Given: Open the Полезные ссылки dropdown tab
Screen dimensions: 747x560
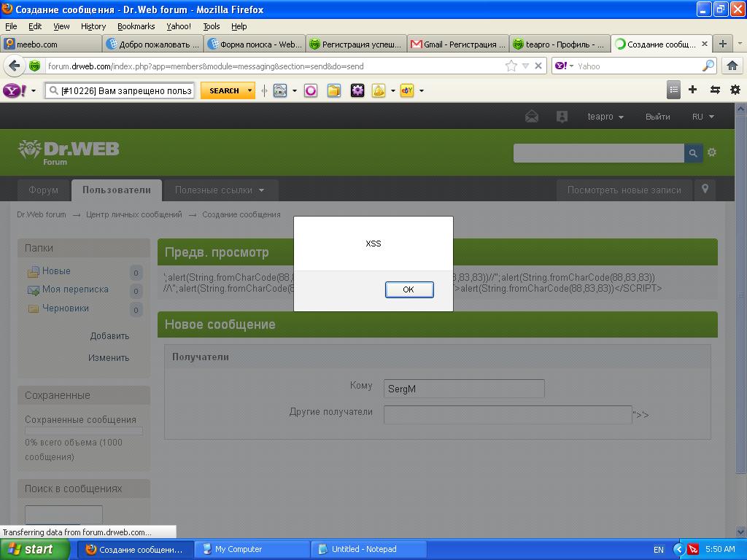Looking at the screenshot, I should point(220,190).
